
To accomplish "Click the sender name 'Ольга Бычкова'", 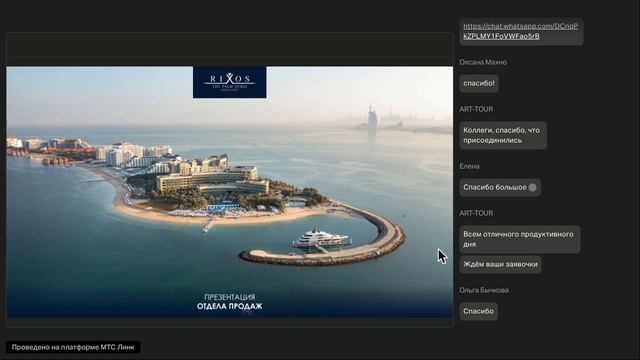I will click(x=484, y=290).
